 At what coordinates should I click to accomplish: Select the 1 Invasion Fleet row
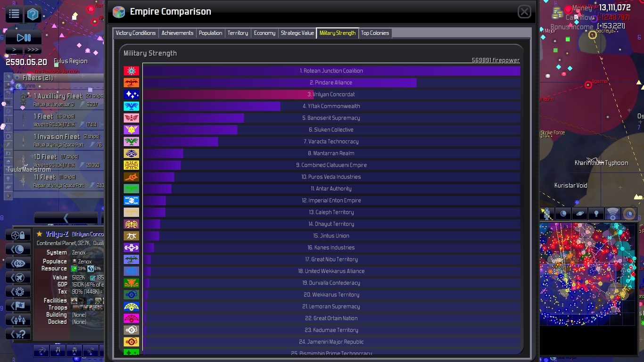pos(58,140)
